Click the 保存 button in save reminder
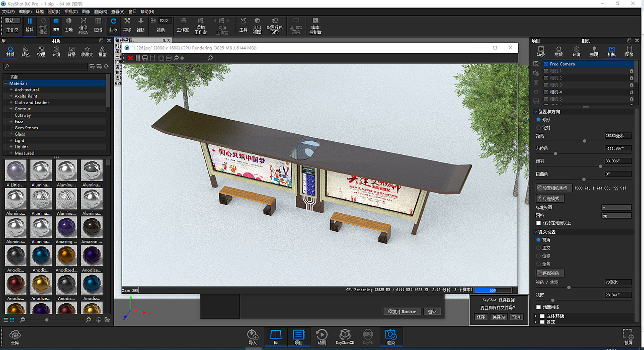 pyautogui.click(x=481, y=317)
